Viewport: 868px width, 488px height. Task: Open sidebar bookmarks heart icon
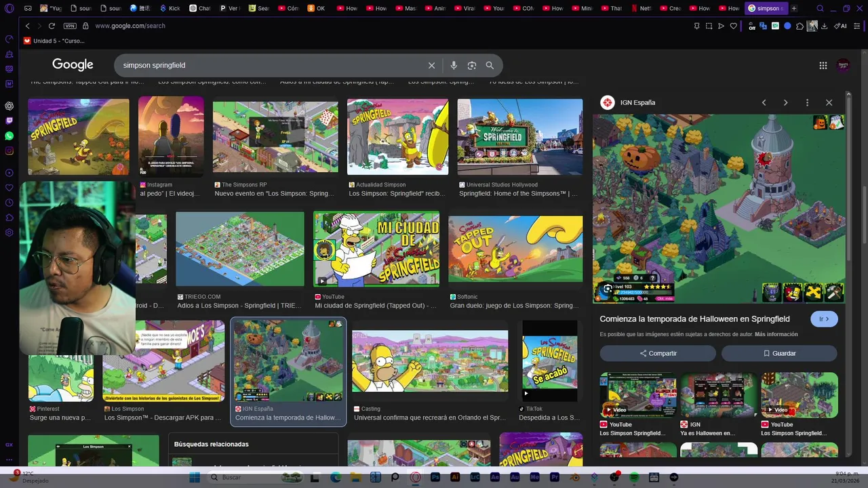coord(9,188)
